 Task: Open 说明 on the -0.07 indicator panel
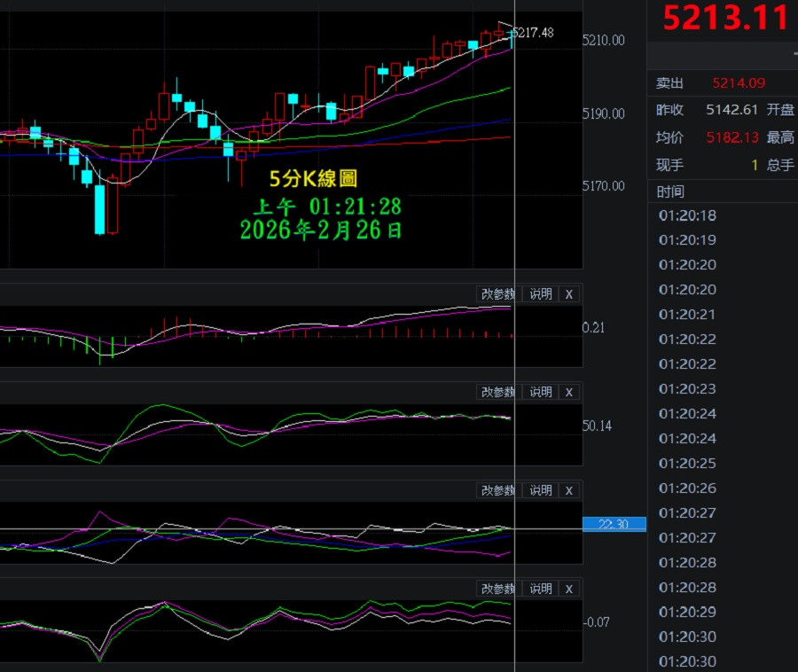540,590
